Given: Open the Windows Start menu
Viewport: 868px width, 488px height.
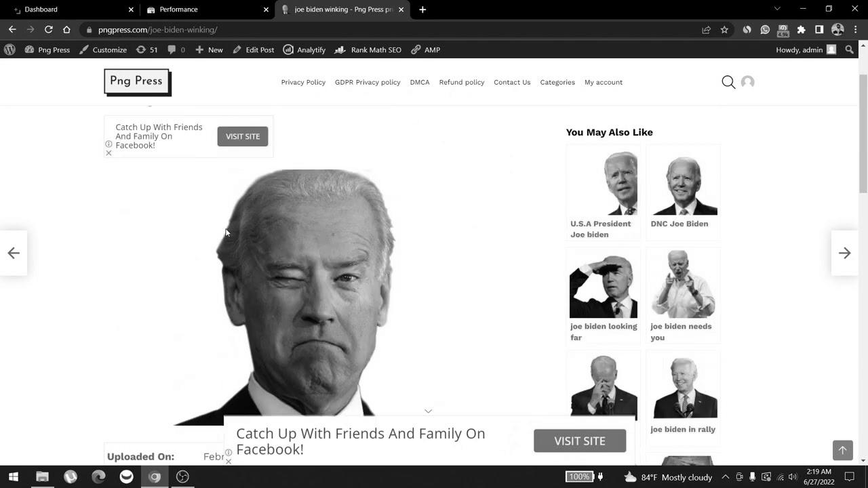Looking at the screenshot, I should click(14, 476).
